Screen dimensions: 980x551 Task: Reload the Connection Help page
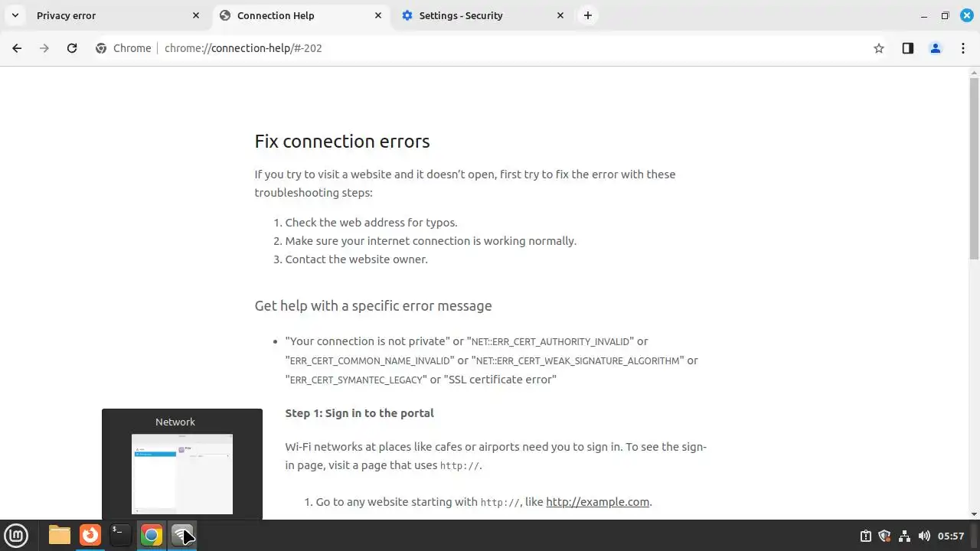click(72, 48)
